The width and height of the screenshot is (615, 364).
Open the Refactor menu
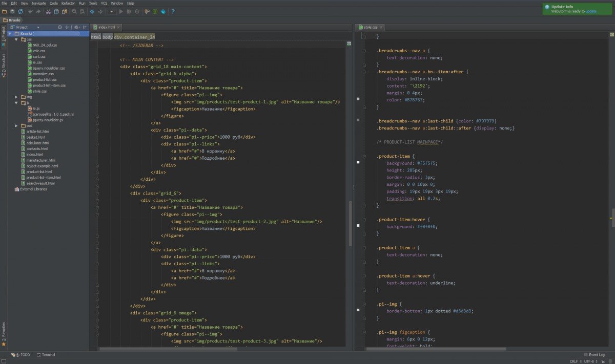point(68,3)
